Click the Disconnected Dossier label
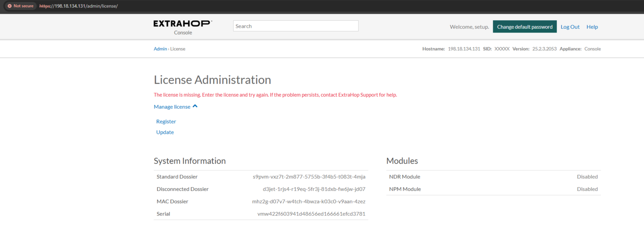The image size is (644, 235). click(x=183, y=189)
